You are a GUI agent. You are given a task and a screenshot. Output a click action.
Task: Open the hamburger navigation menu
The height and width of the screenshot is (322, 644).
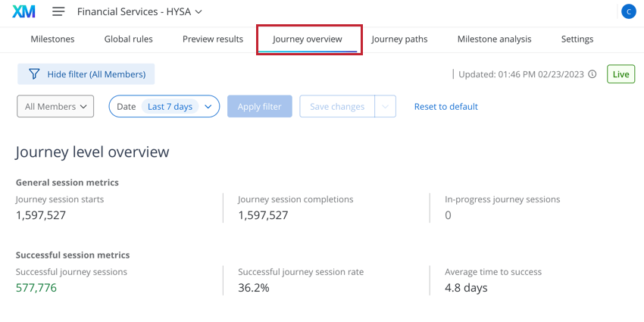58,11
